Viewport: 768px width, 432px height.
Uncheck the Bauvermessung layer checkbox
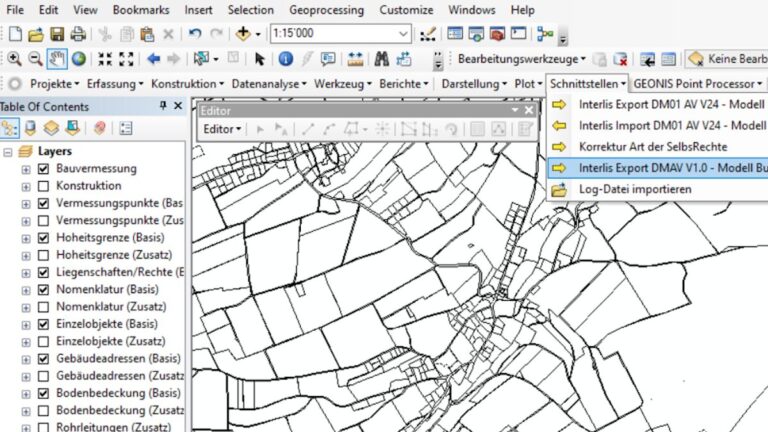click(x=43, y=169)
